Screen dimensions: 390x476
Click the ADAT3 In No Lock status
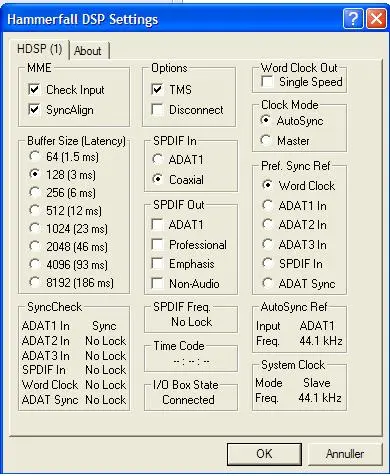point(106,356)
